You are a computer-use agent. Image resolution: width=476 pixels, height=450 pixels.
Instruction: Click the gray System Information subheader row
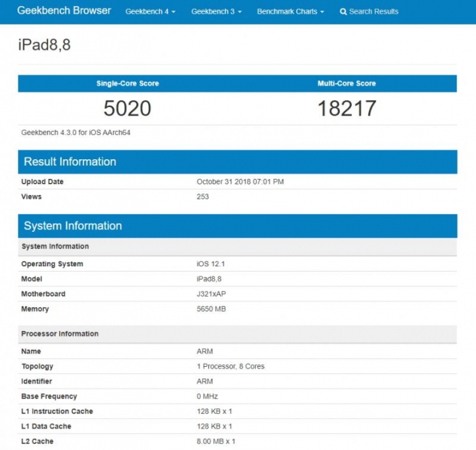[237, 246]
